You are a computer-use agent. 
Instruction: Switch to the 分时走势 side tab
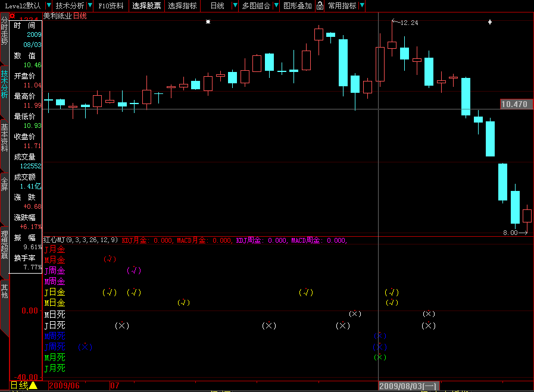[x=4, y=32]
